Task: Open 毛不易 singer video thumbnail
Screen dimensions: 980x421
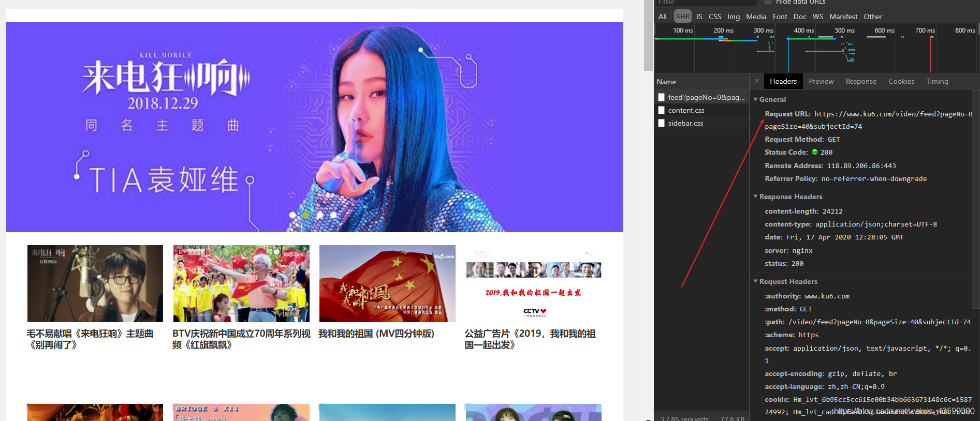Action: [95, 283]
